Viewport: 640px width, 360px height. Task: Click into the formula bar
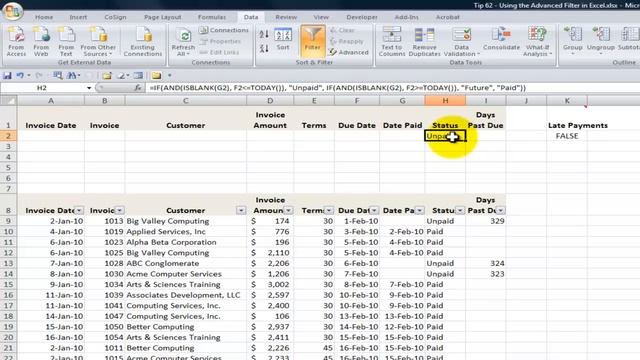[x=392, y=88]
